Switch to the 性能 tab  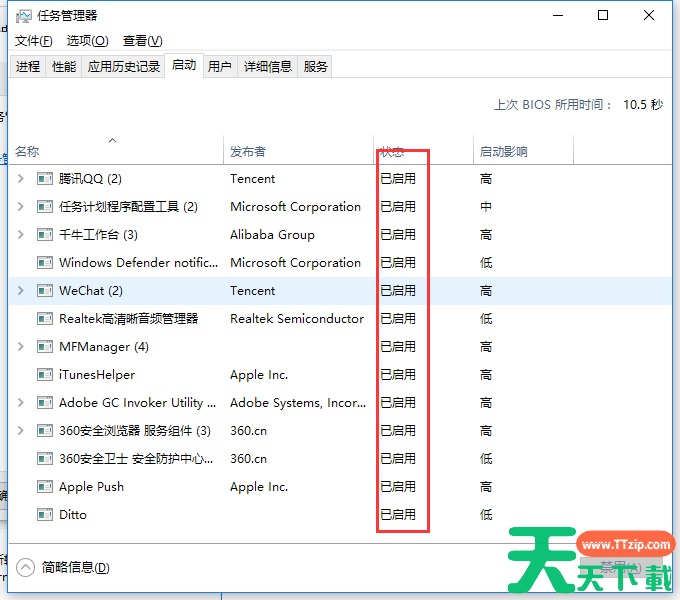pyautogui.click(x=64, y=66)
